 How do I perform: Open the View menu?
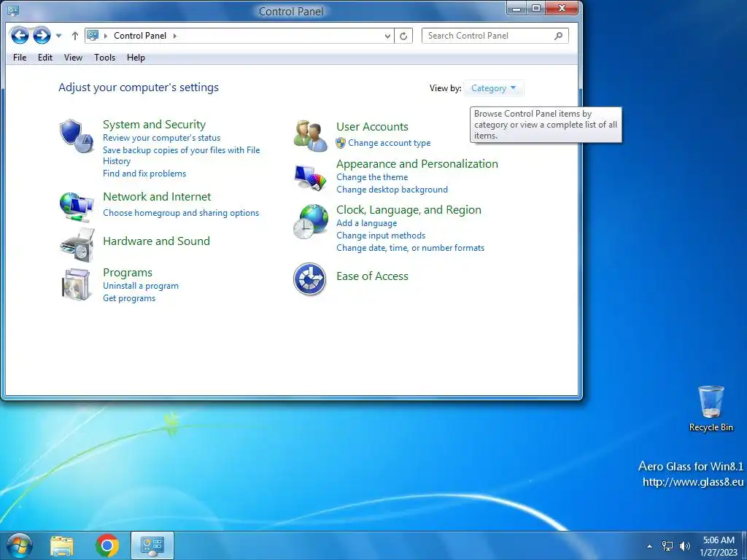click(73, 58)
